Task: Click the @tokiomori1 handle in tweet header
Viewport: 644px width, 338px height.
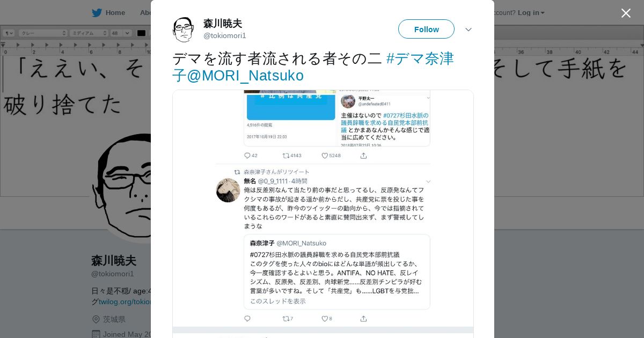Action: tap(225, 35)
